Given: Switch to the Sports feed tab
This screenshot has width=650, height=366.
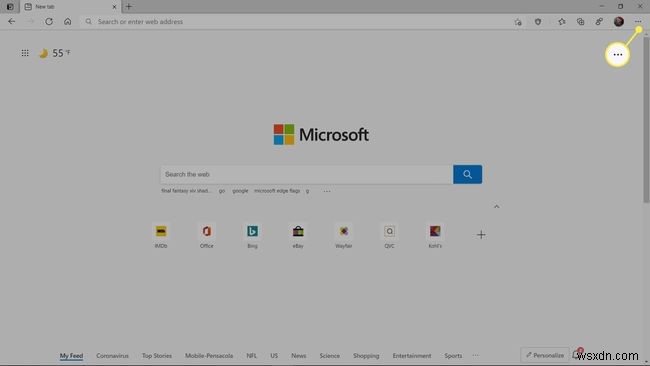Looking at the screenshot, I should [x=453, y=356].
